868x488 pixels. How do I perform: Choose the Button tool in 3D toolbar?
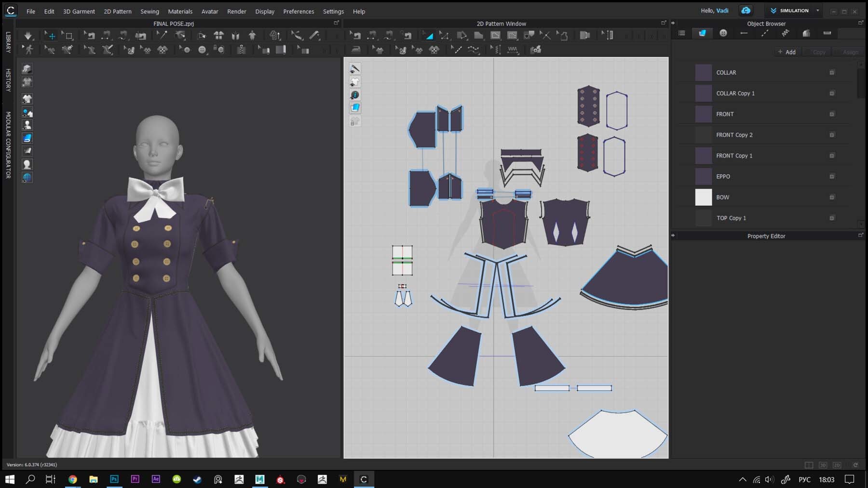pos(202,50)
